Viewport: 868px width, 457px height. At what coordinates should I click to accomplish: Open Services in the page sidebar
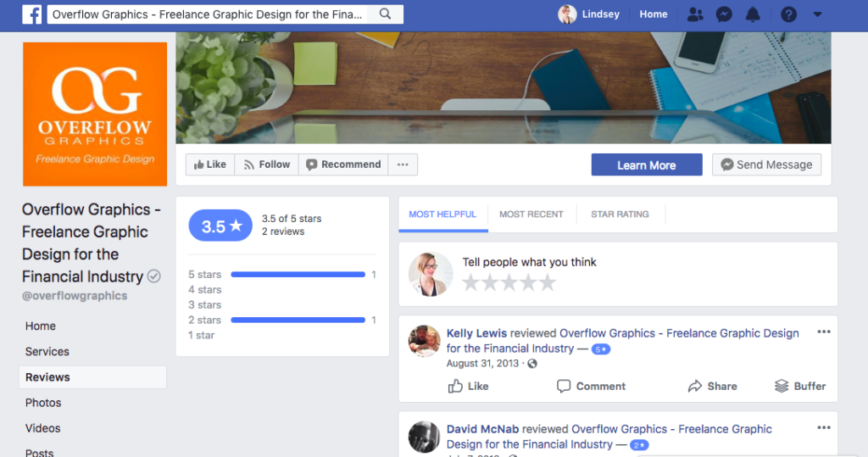pyautogui.click(x=47, y=352)
